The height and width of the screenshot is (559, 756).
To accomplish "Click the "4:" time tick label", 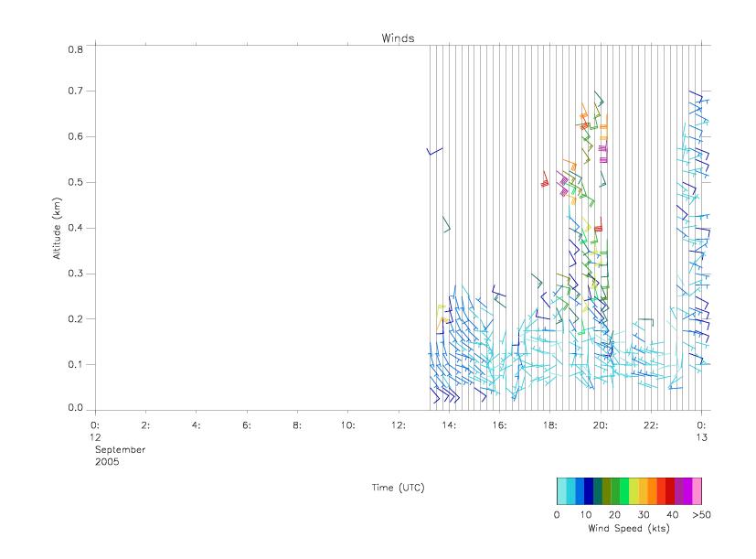I will click(196, 425).
